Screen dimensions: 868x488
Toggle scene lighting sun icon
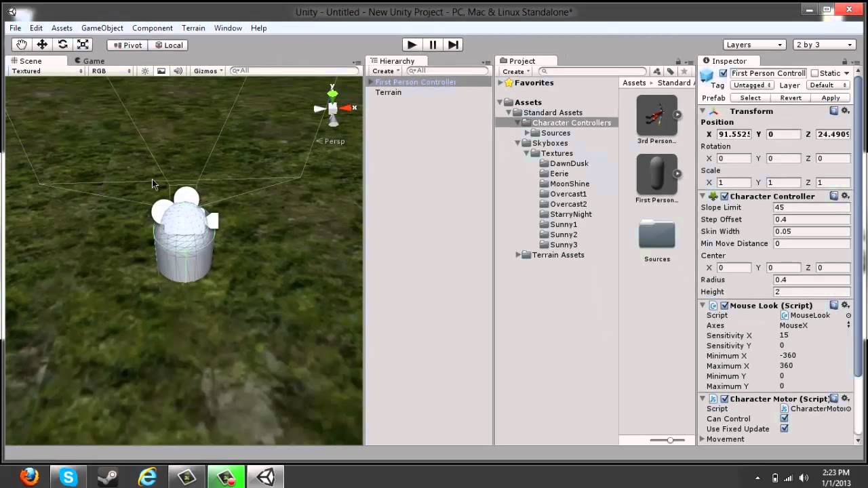coord(144,70)
